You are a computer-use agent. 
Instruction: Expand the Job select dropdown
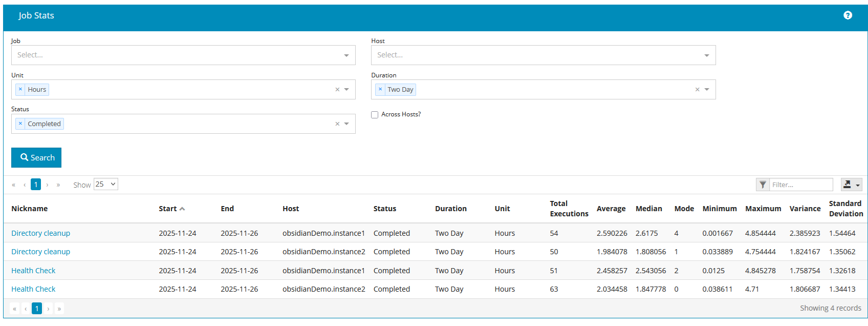(x=346, y=55)
